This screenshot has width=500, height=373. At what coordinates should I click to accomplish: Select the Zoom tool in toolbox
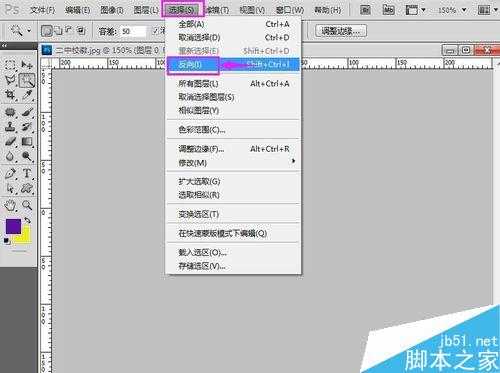click(x=27, y=206)
